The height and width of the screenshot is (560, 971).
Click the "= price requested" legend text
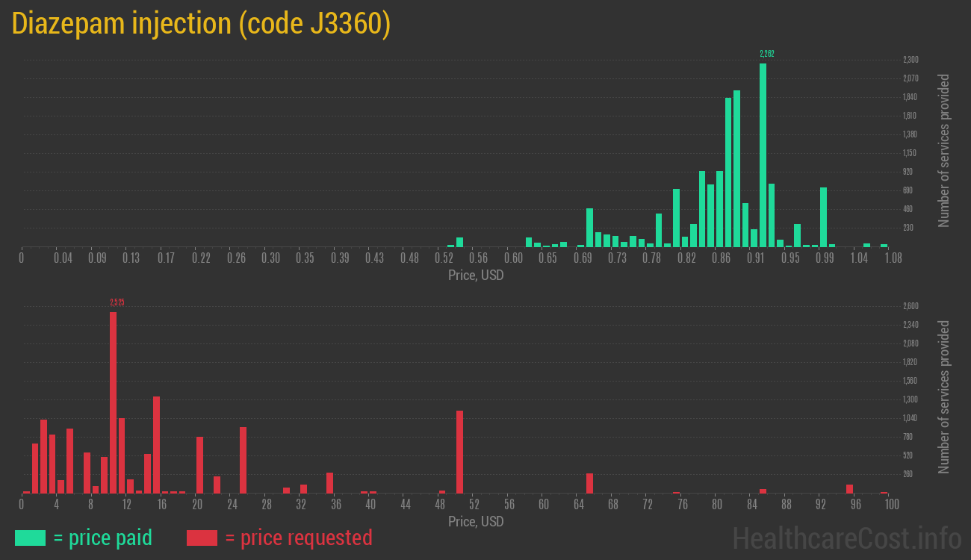[298, 538]
